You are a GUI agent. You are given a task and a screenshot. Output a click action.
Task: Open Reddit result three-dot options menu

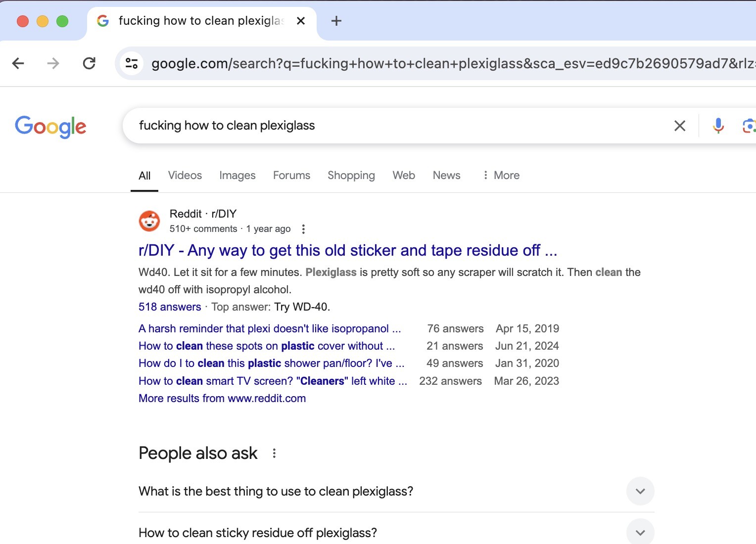click(303, 229)
